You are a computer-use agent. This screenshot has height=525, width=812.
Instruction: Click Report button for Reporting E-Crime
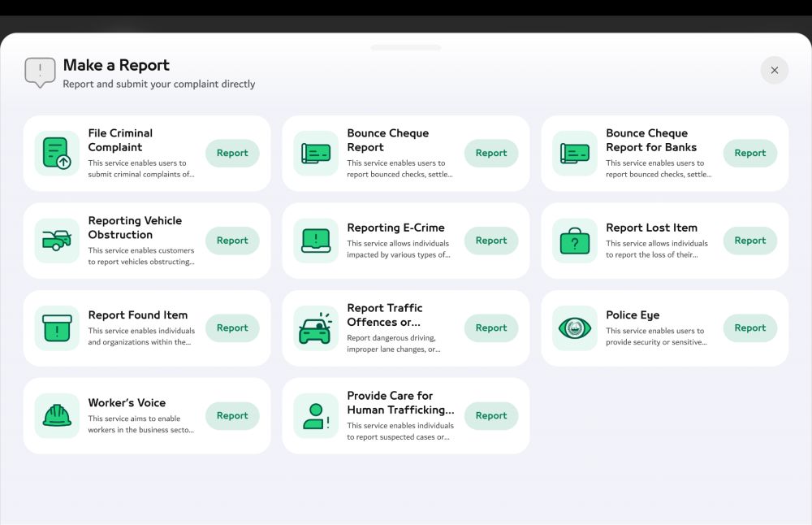(491, 241)
